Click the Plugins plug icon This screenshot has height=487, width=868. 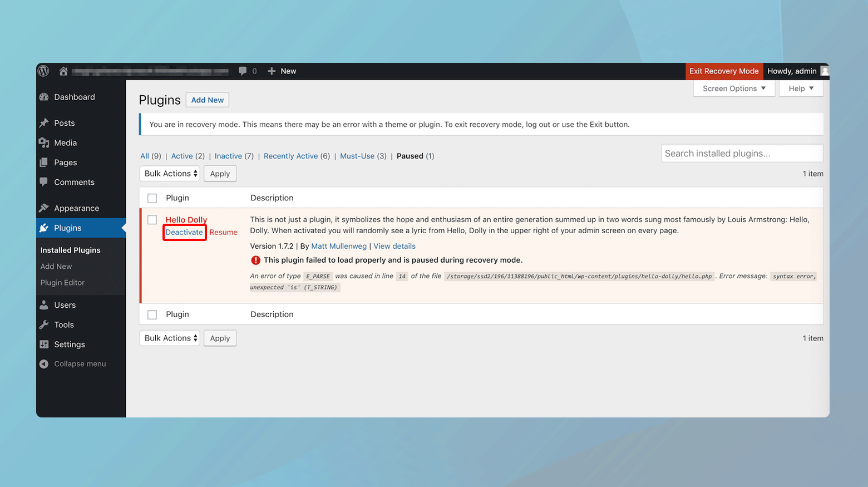coord(45,228)
